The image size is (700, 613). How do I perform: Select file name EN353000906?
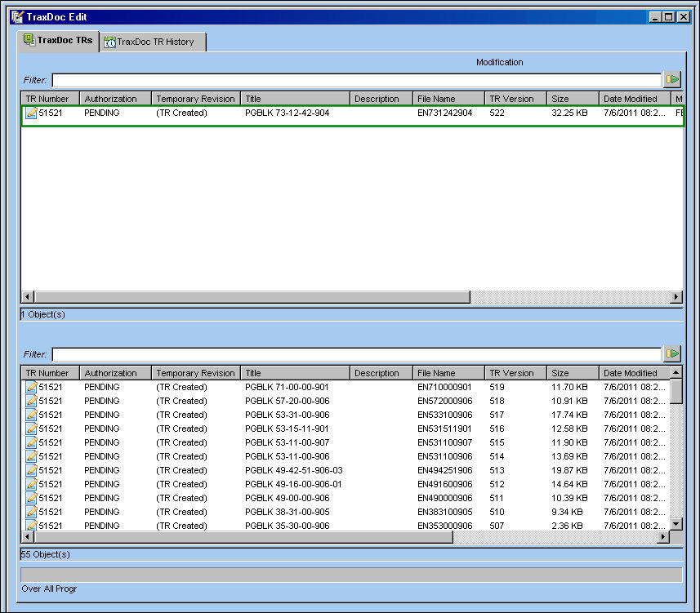444,525
